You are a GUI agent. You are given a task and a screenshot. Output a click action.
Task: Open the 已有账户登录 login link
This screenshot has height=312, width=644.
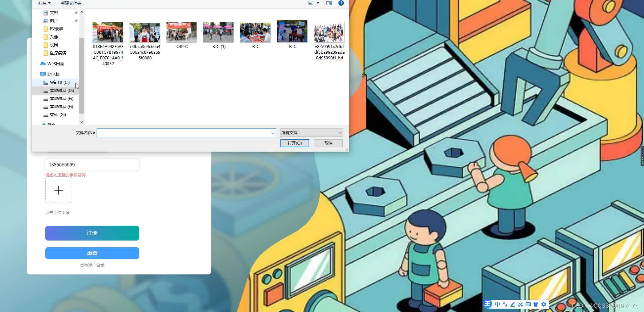(x=92, y=265)
